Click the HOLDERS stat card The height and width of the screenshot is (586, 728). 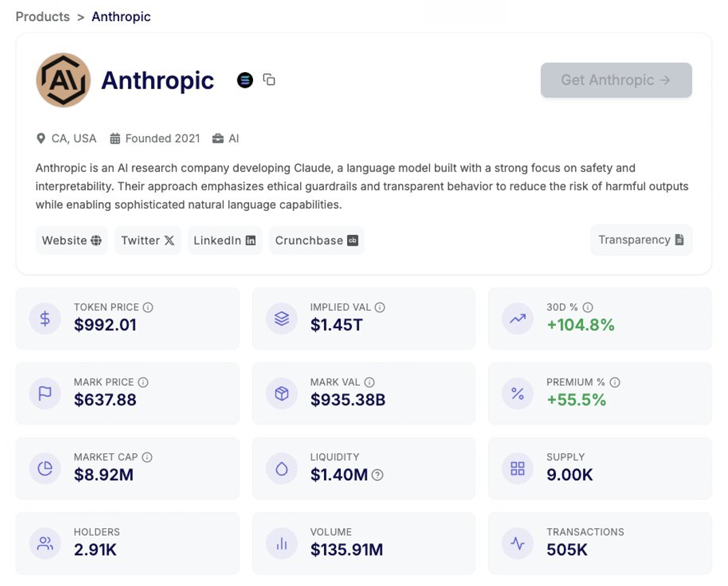pos(127,542)
